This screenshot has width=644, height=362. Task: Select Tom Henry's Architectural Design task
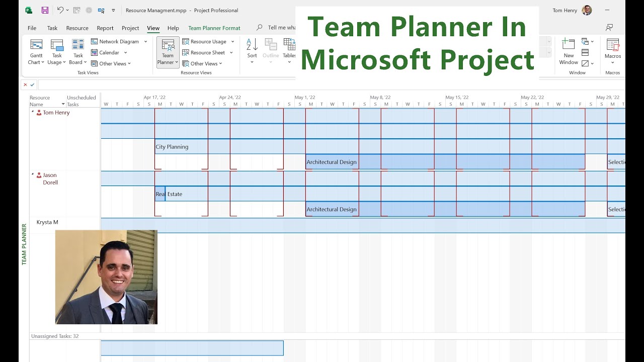(445, 162)
